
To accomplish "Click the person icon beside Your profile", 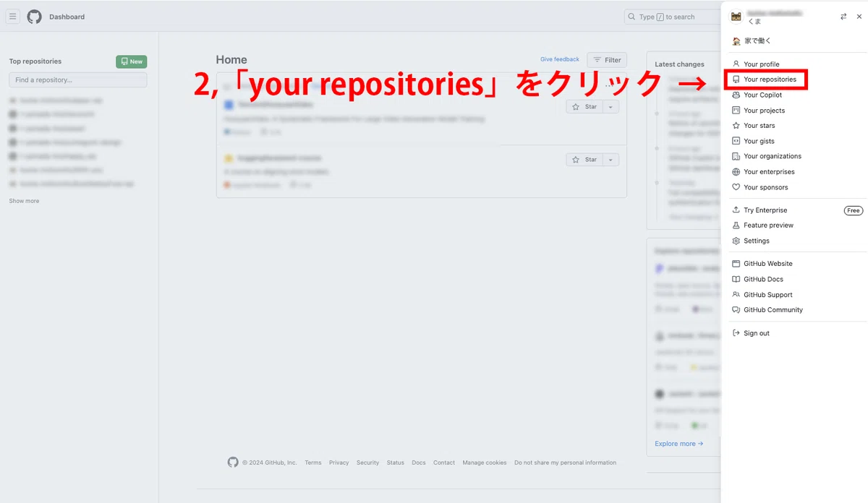I will pos(736,64).
